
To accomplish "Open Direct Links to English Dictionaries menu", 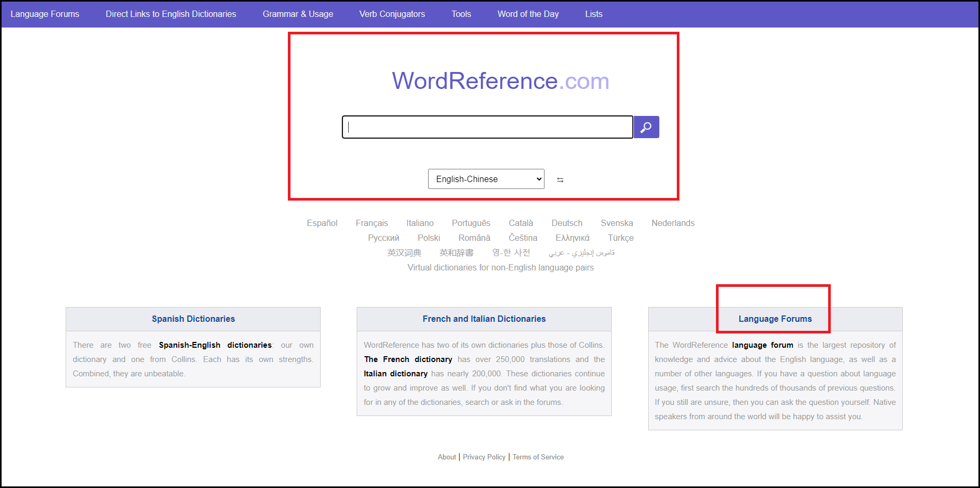I will coord(171,14).
